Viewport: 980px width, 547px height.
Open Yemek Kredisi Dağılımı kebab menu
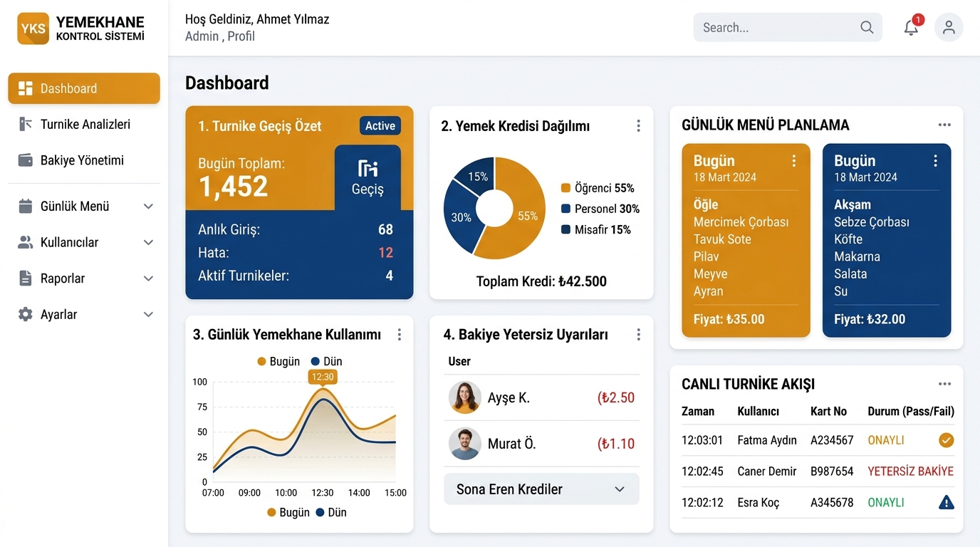638,126
